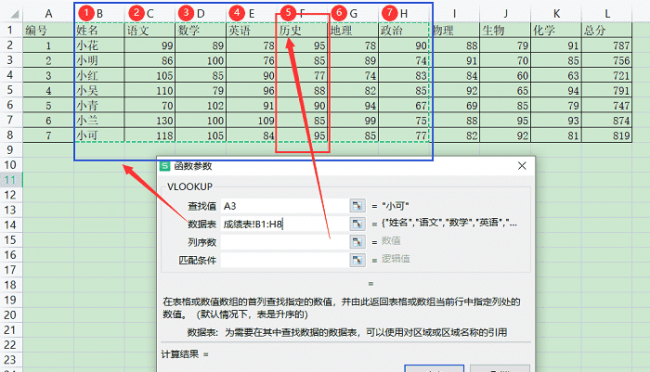
Task: Select row 16 header
Action: pos(10,255)
